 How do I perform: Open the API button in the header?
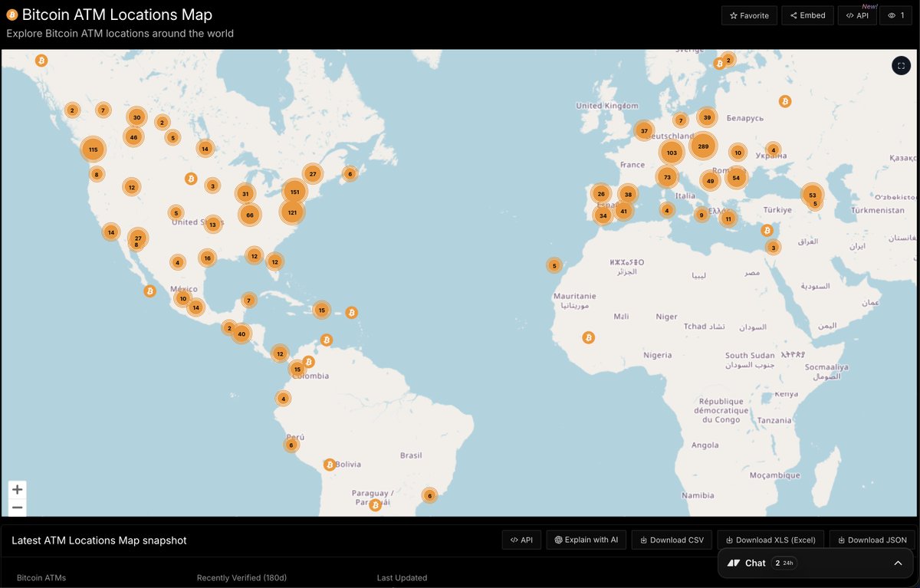(857, 15)
